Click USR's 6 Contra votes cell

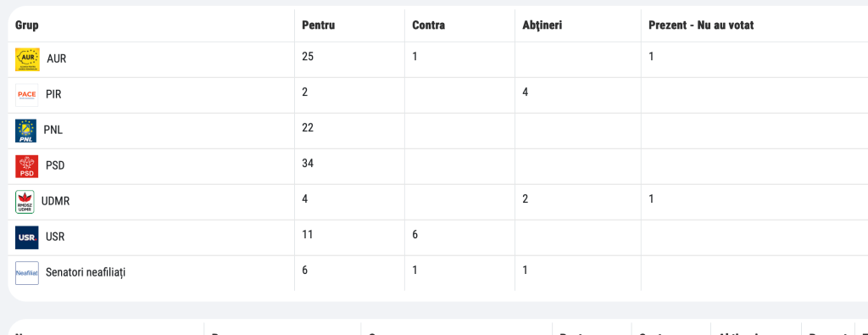(459, 237)
